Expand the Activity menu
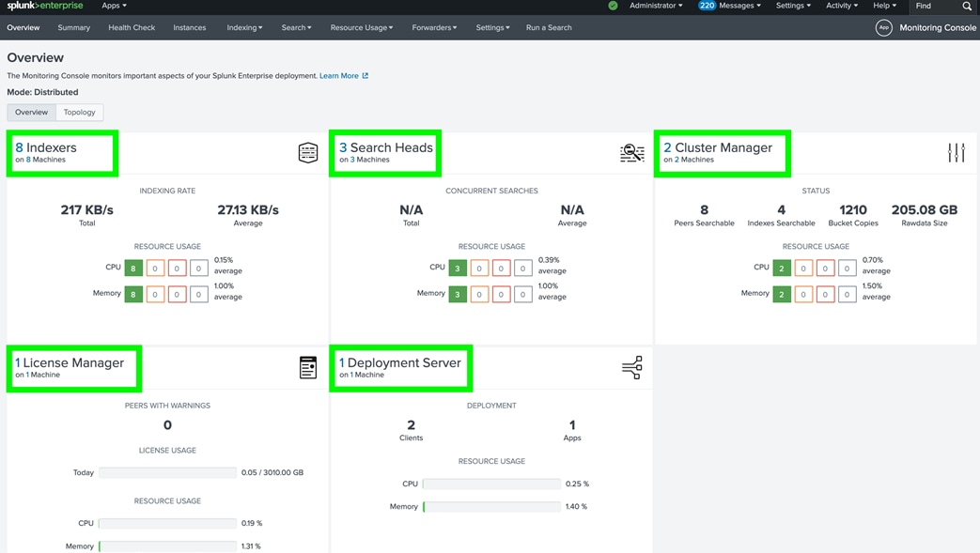This screenshot has height=553, width=980. 842,6
